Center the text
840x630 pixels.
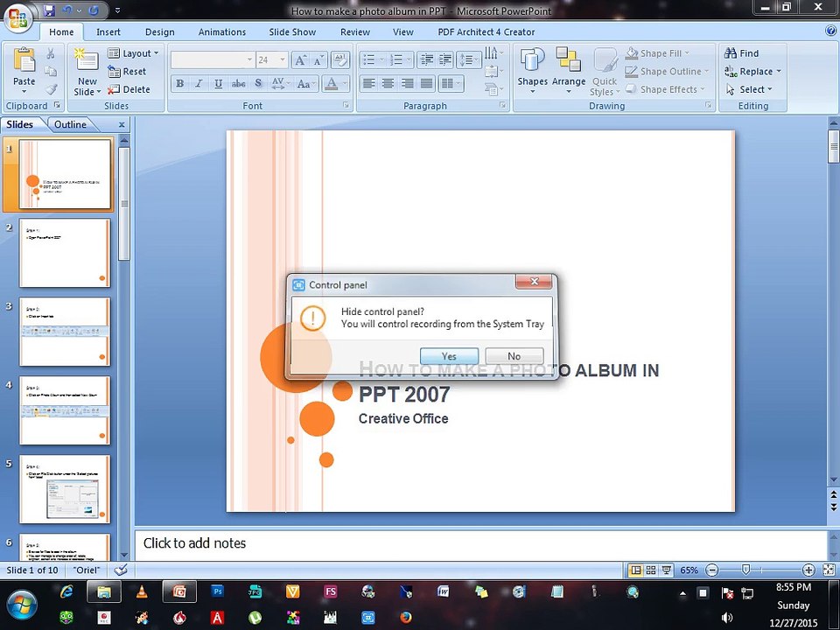coord(388,84)
